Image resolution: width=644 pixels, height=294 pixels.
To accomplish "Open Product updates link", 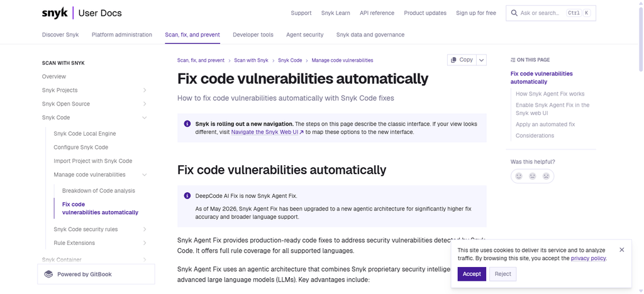I will (x=425, y=13).
